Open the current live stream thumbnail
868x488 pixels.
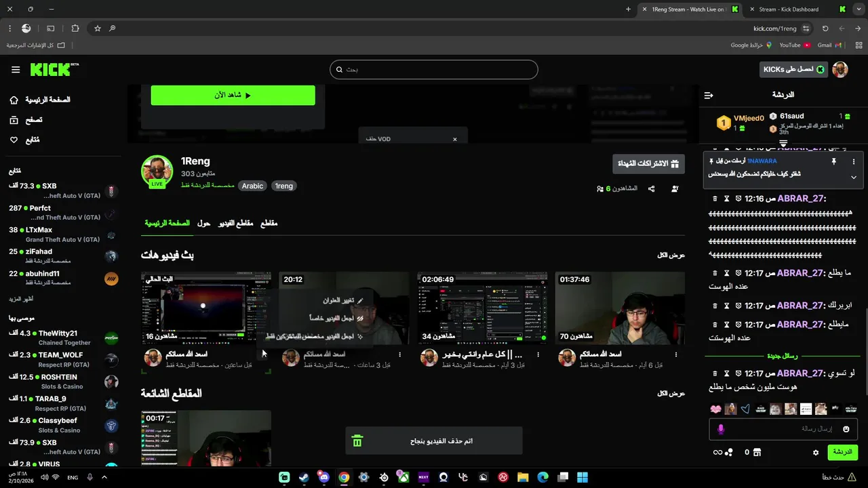click(206, 308)
